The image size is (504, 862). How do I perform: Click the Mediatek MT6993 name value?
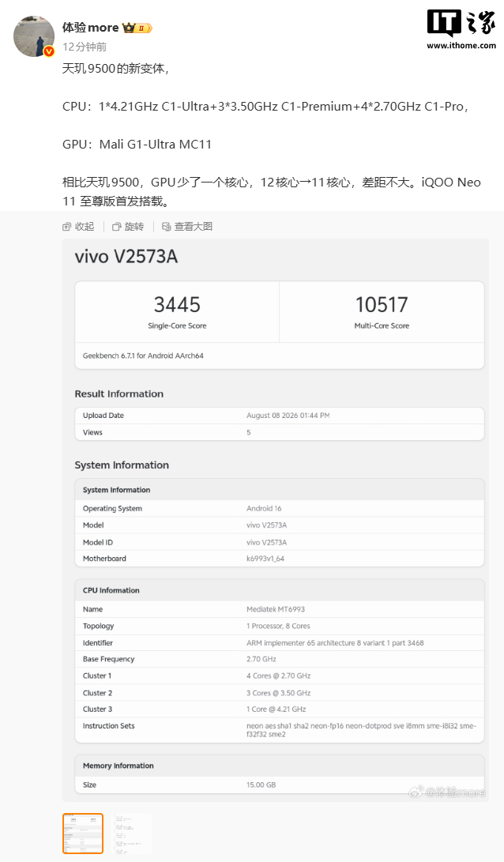pos(276,609)
